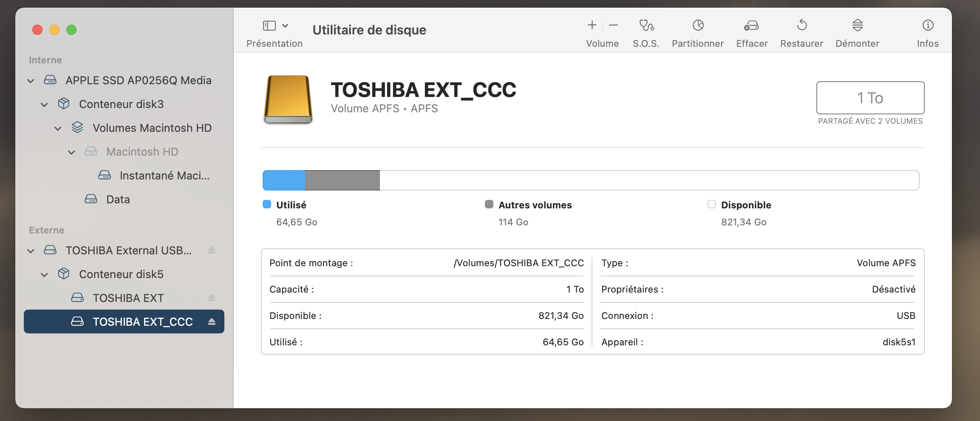
Task: Click the Volumes Macintosh HD stack icon
Action: (77, 127)
